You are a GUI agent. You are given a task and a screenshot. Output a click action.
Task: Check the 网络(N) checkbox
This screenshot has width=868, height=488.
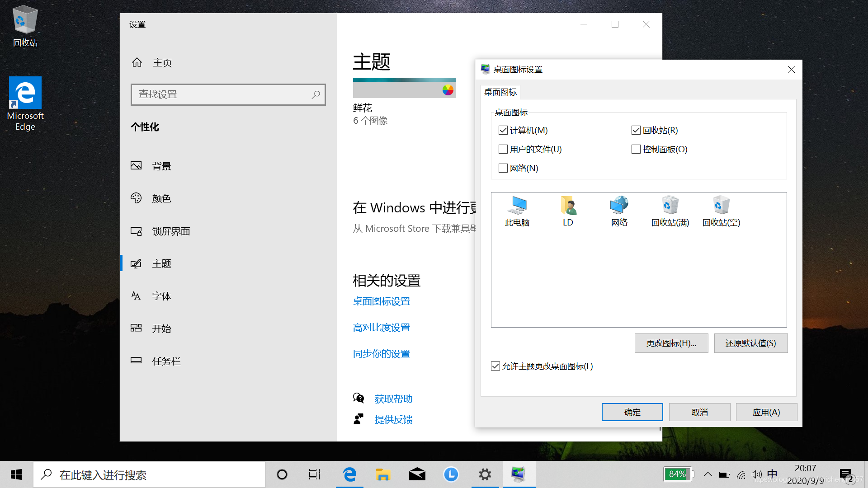click(503, 169)
